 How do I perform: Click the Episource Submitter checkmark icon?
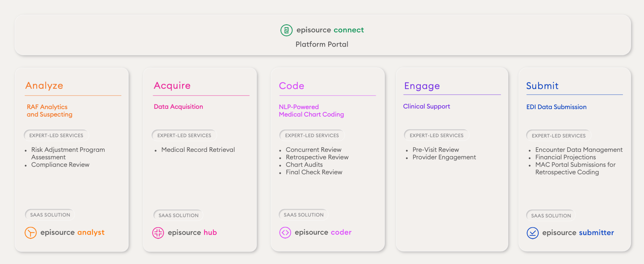click(533, 233)
